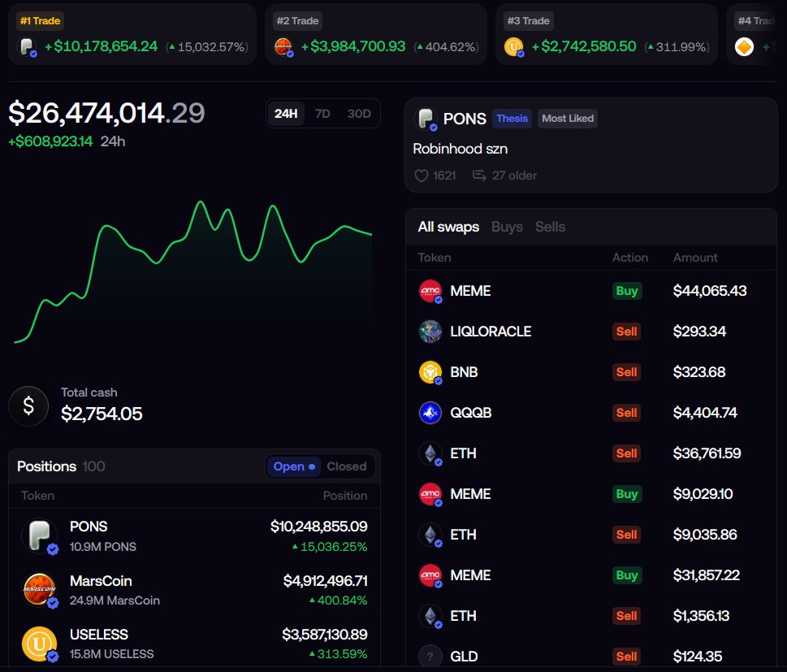Click the Thesis tag on PONS
787x672 pixels.
[512, 119]
